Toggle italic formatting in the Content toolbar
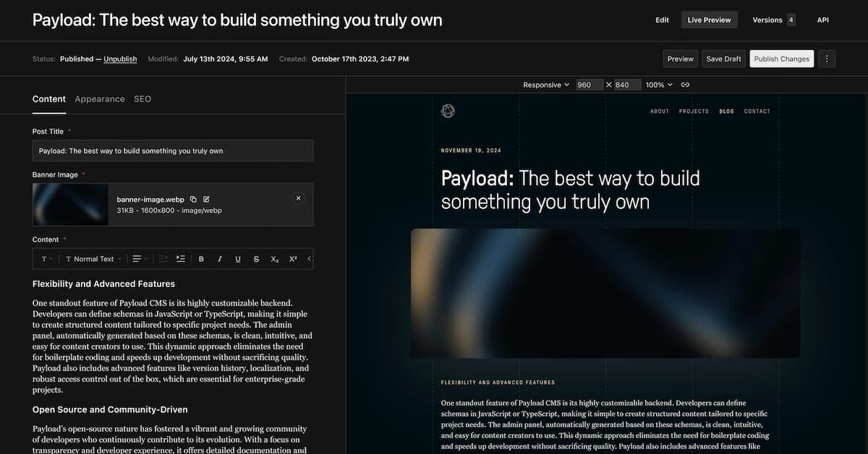This screenshot has height=454, width=868. pyautogui.click(x=219, y=259)
